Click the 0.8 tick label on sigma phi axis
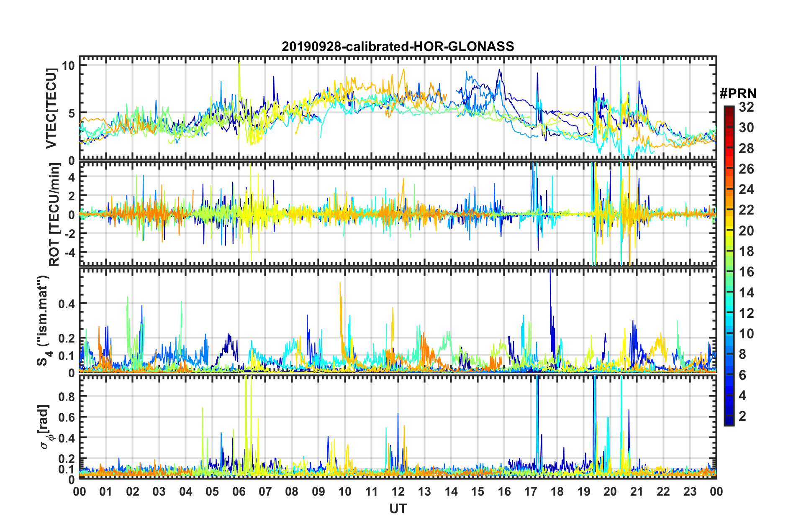This screenshot has width=796, height=532. (67, 396)
